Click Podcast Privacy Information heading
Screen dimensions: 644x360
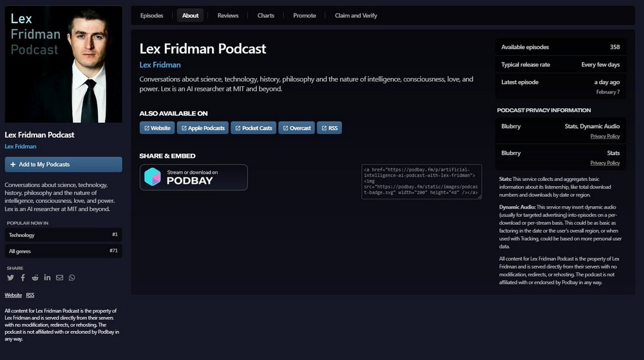pyautogui.click(x=544, y=110)
